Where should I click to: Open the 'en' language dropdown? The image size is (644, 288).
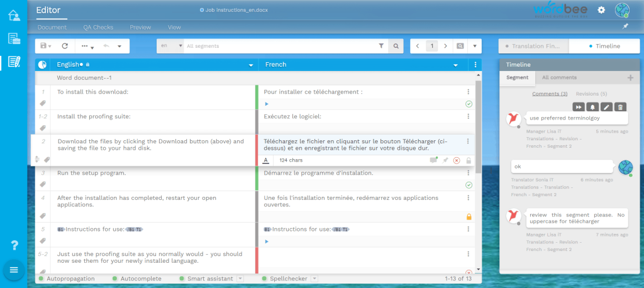tap(170, 46)
